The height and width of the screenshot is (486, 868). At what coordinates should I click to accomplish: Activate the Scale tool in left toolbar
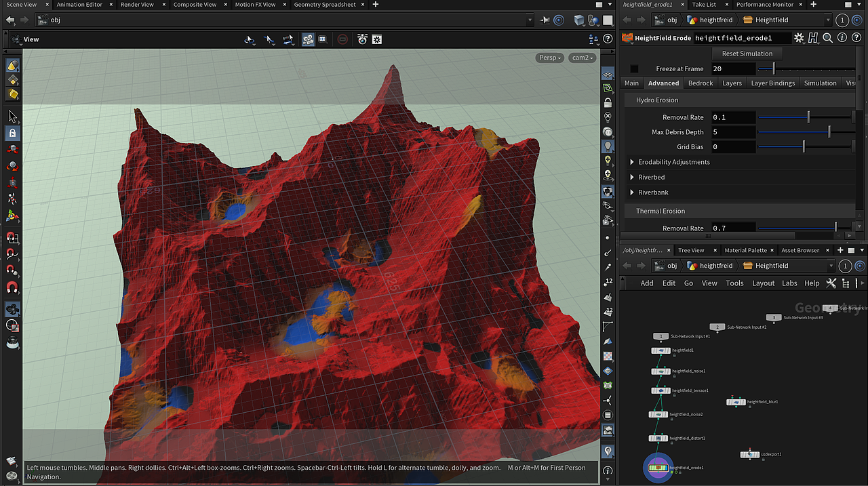tap(12, 182)
